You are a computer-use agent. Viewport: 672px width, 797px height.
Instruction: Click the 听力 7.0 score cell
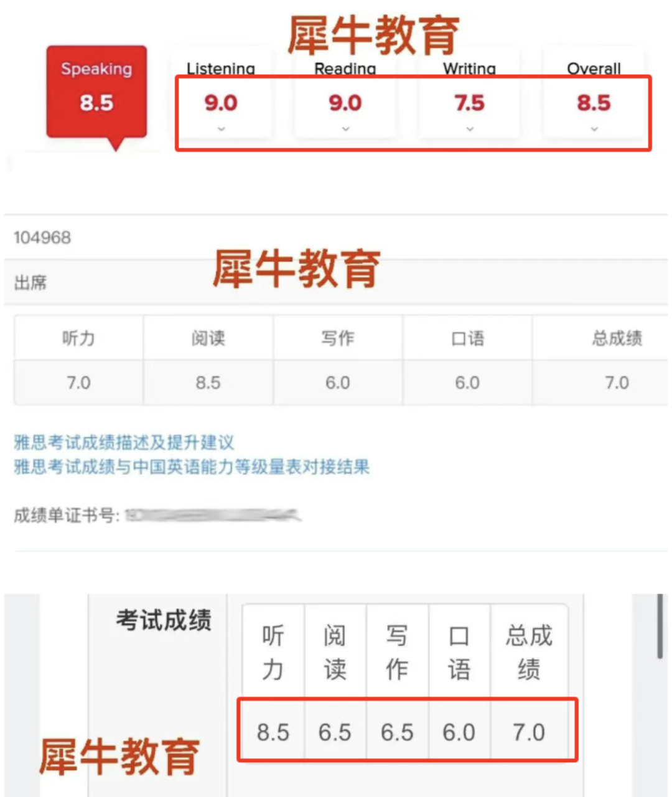tap(79, 382)
